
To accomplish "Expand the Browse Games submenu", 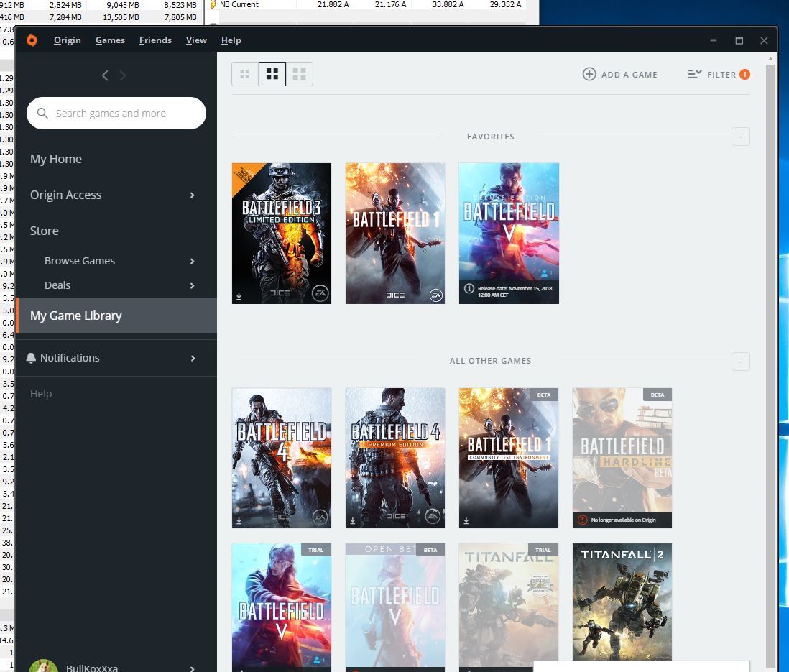I will pyautogui.click(x=192, y=261).
